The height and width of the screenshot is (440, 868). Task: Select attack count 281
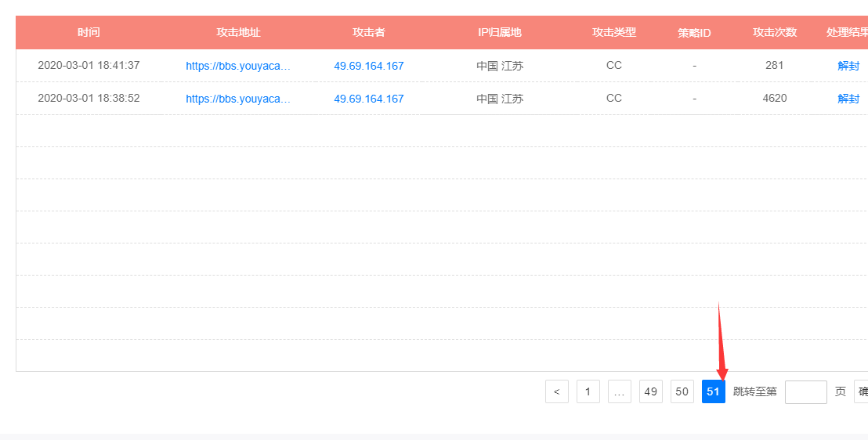[775, 65]
